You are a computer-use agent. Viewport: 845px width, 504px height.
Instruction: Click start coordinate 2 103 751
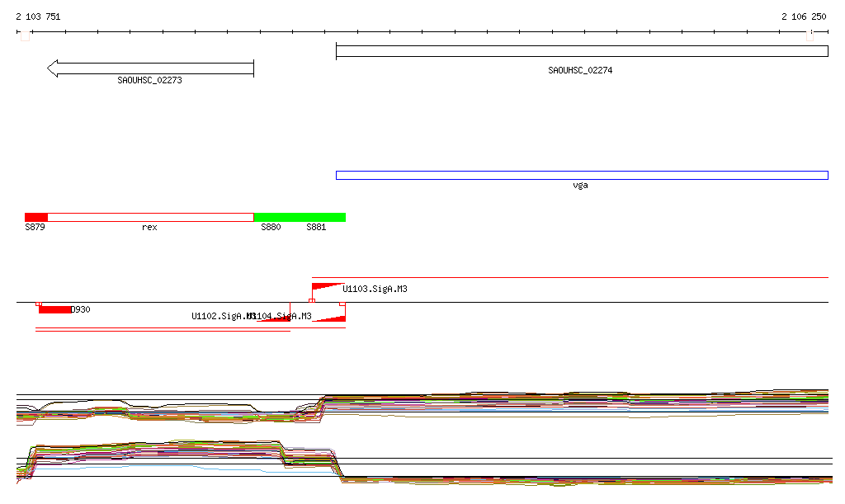pos(38,16)
